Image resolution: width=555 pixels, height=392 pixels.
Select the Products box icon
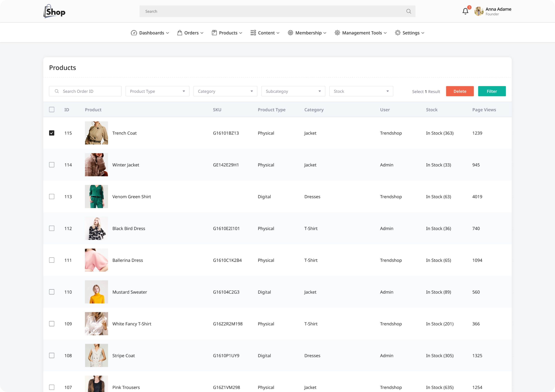[214, 33]
